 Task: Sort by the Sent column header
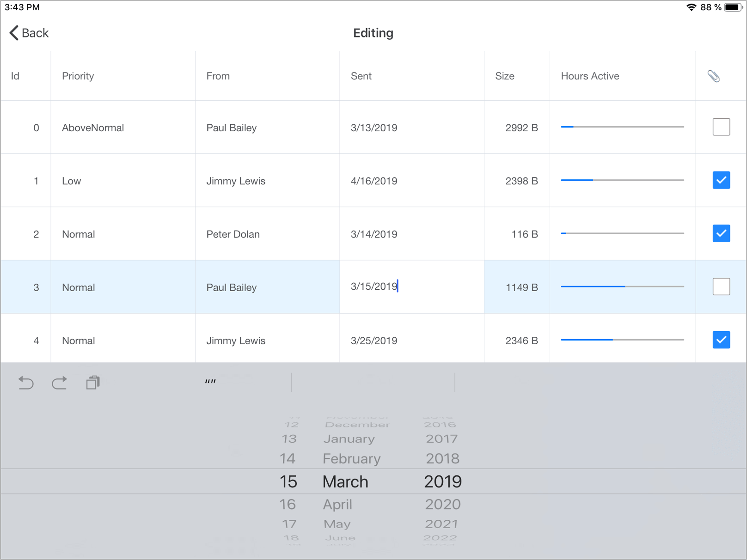[x=361, y=76]
